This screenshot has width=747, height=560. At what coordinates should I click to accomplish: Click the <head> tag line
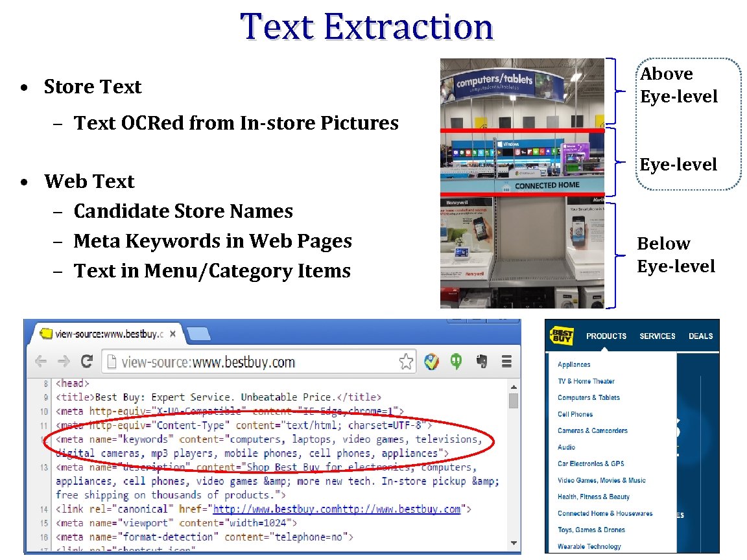point(73,383)
